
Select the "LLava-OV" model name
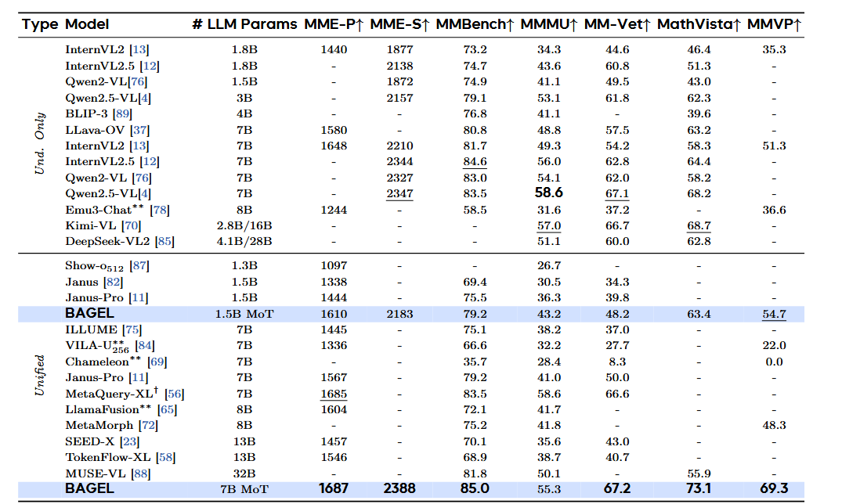click(x=95, y=130)
